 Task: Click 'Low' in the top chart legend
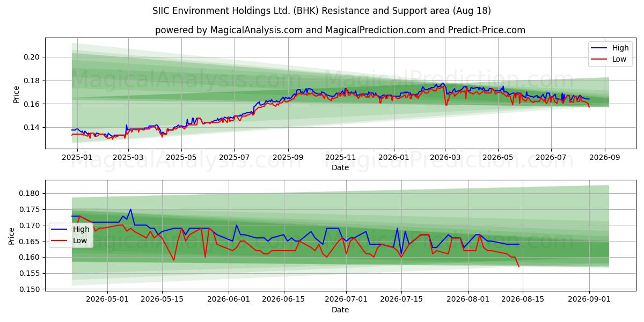click(619, 59)
